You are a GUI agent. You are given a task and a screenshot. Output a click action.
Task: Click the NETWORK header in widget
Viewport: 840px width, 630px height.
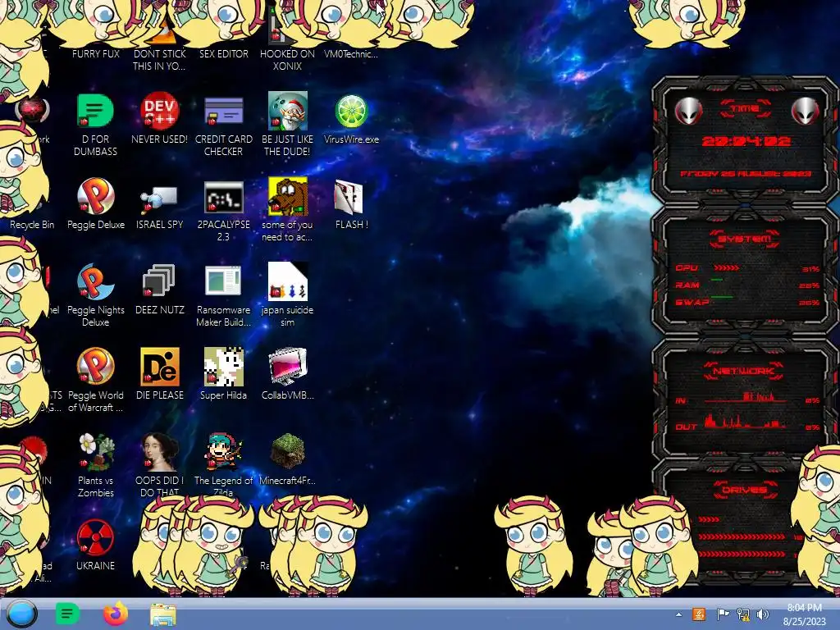[745, 371]
